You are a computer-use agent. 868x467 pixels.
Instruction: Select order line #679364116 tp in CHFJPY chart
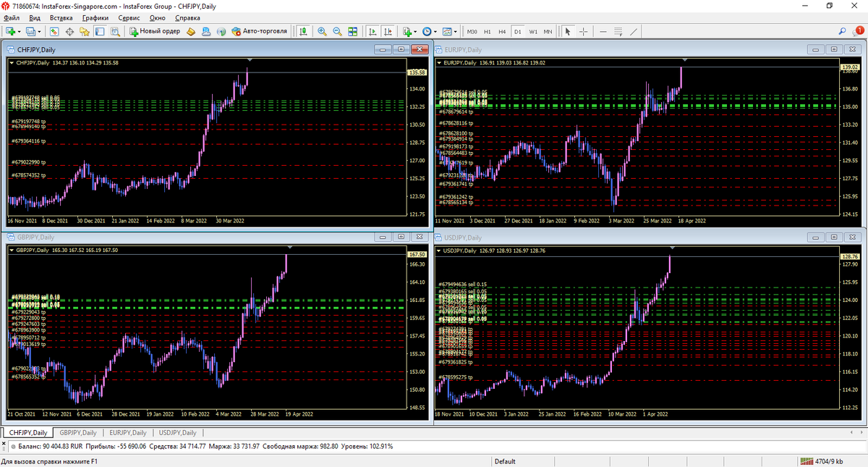click(29, 141)
